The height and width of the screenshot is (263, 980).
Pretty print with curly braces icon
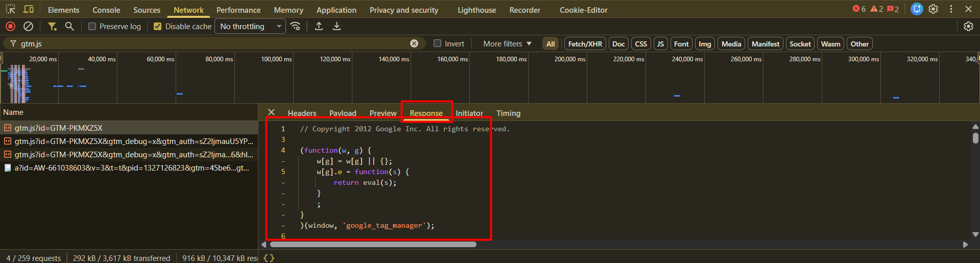click(x=269, y=258)
